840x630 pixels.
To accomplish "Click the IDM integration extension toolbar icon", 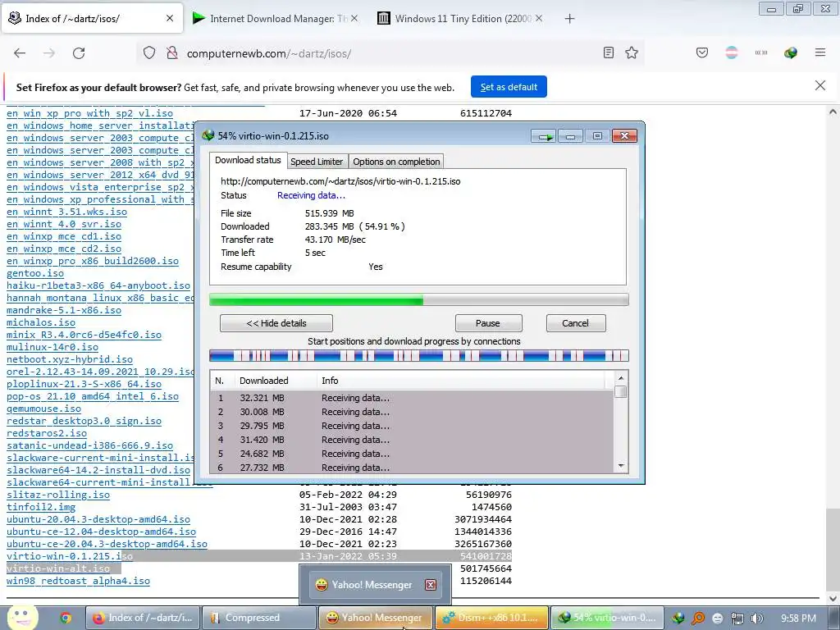I will [790, 52].
